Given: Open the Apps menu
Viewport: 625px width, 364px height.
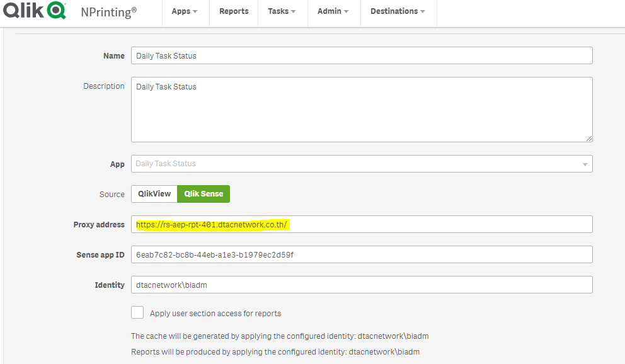Looking at the screenshot, I should pyautogui.click(x=185, y=11).
